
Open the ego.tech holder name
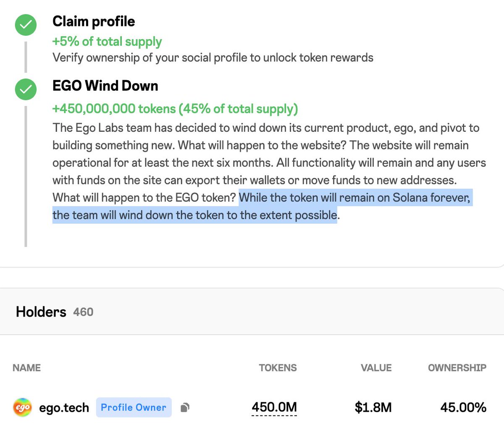click(64, 408)
